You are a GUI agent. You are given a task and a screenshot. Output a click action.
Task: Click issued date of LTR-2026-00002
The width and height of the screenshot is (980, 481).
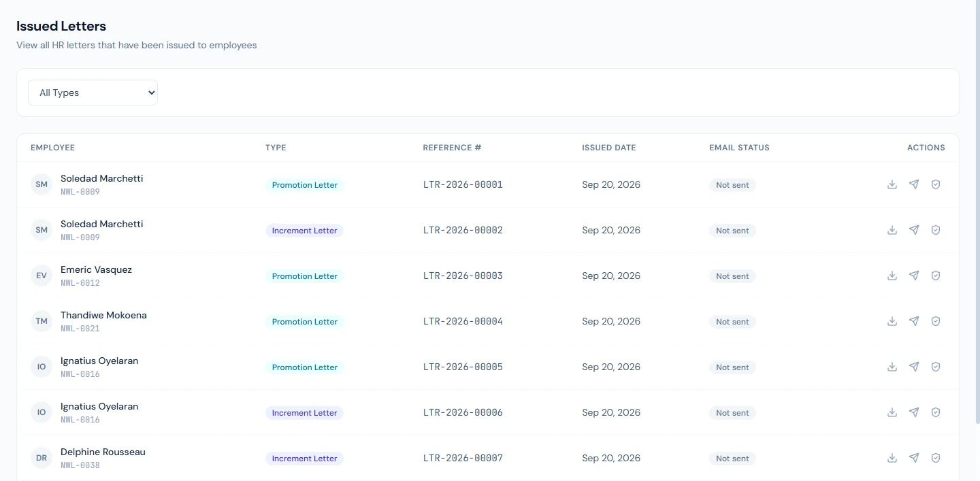[611, 230]
